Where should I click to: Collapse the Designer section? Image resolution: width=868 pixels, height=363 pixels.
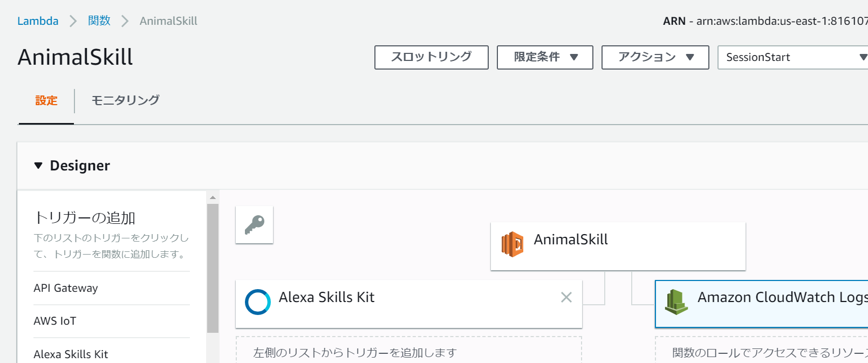(x=38, y=166)
